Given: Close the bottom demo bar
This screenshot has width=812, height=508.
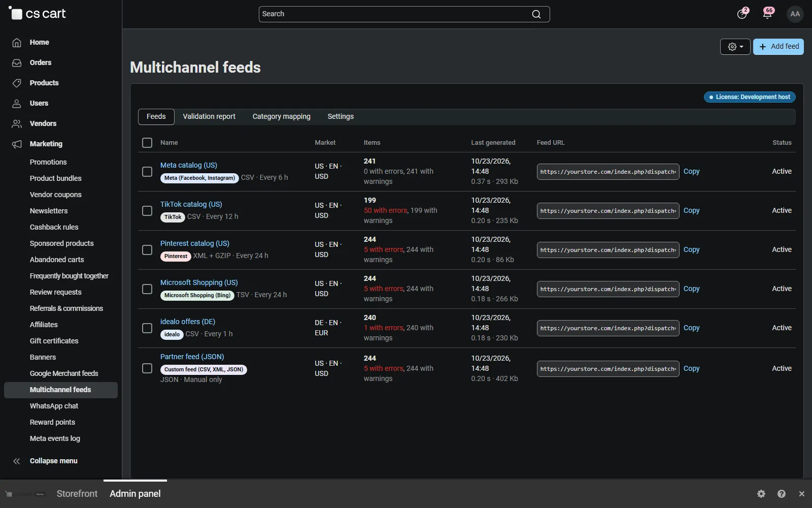Looking at the screenshot, I should (802, 494).
